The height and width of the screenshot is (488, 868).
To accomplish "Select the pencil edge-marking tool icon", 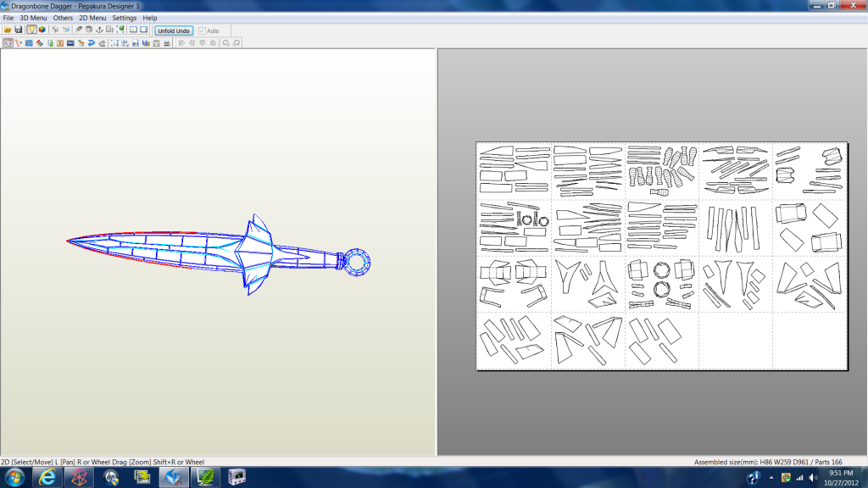I will 79,30.
